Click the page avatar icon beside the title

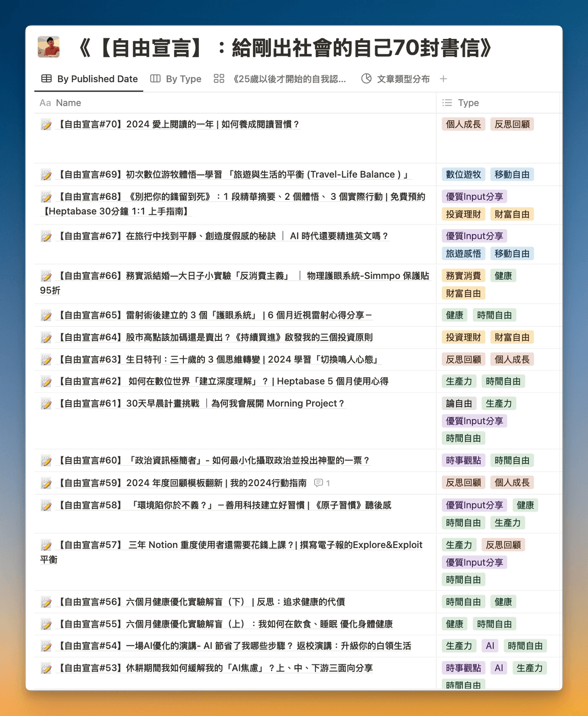(x=49, y=47)
